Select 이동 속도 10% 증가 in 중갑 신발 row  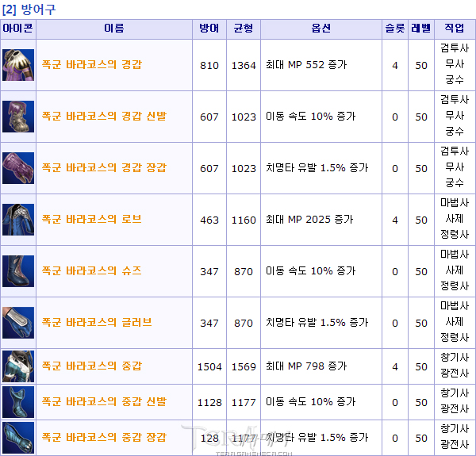pos(310,402)
